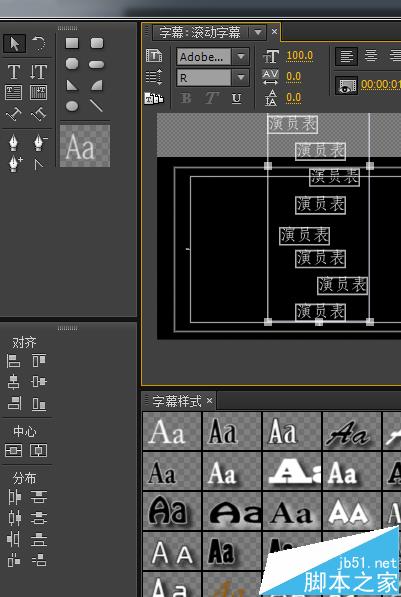Click the style preview Aa swatch in tools

pyautogui.click(x=85, y=146)
